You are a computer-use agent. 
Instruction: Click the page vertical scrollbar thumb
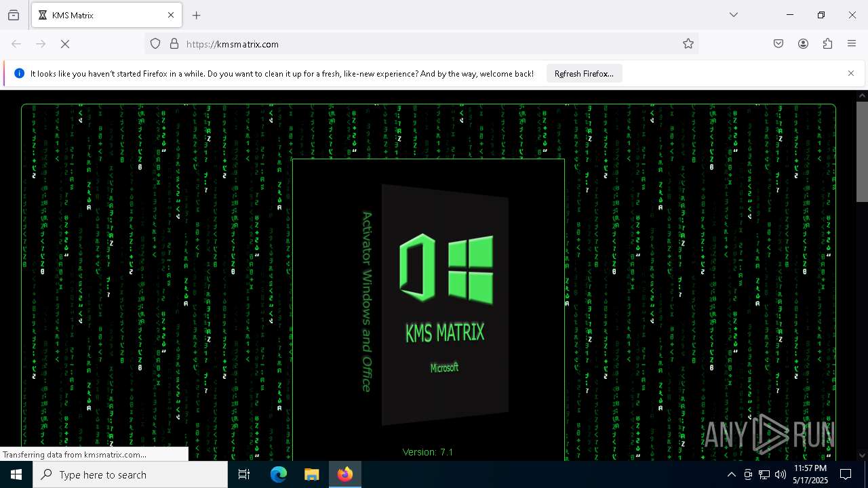tap(862, 151)
